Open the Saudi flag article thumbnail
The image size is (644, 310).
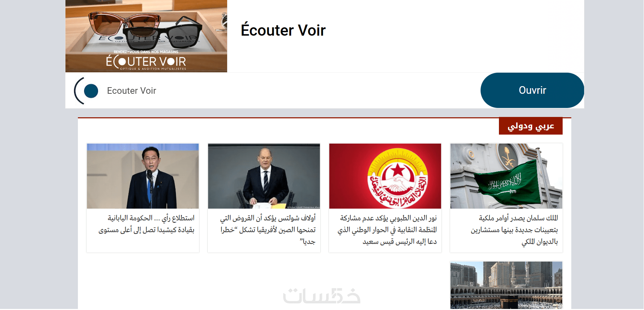coord(506,176)
